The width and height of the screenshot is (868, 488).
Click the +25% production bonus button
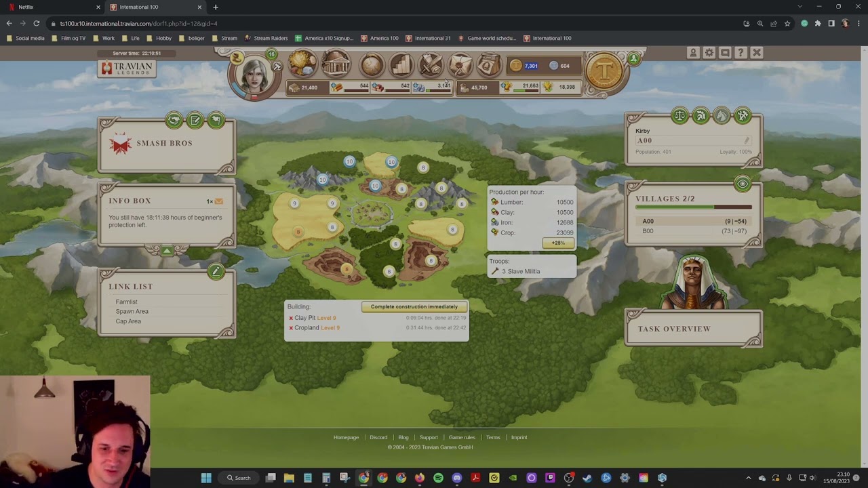(558, 243)
